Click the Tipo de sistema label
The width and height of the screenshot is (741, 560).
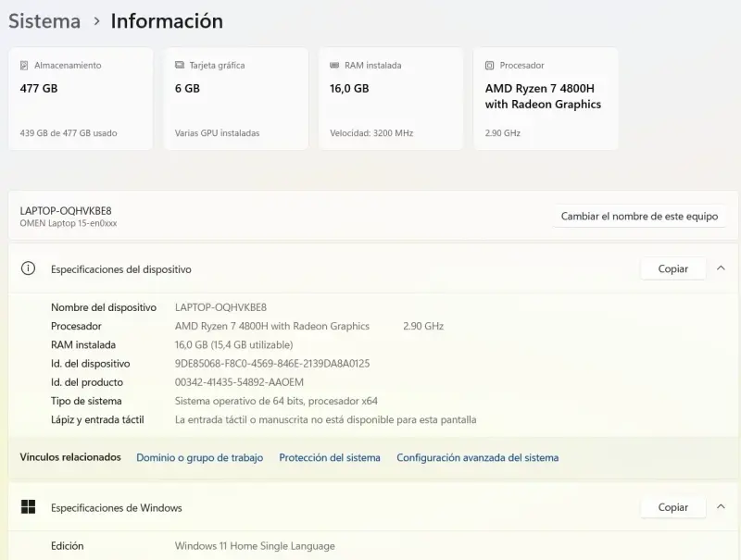[x=86, y=402]
